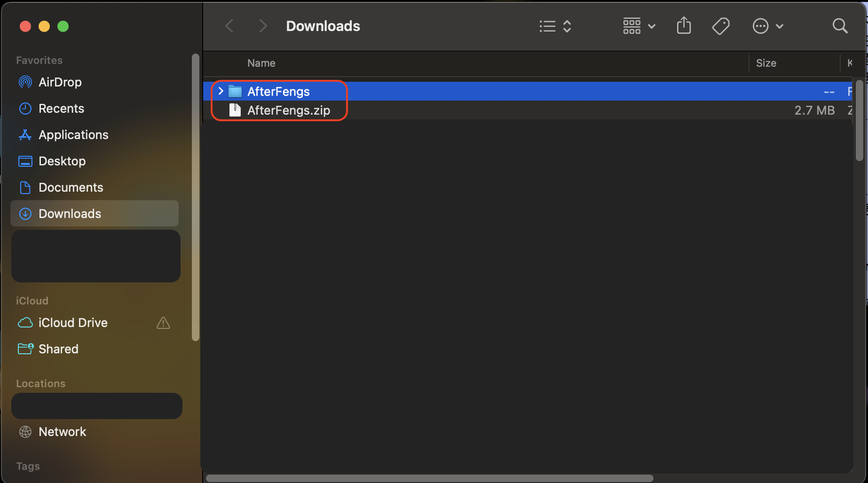Click the Search magnifying glass icon
The image size is (868, 483).
point(840,26)
